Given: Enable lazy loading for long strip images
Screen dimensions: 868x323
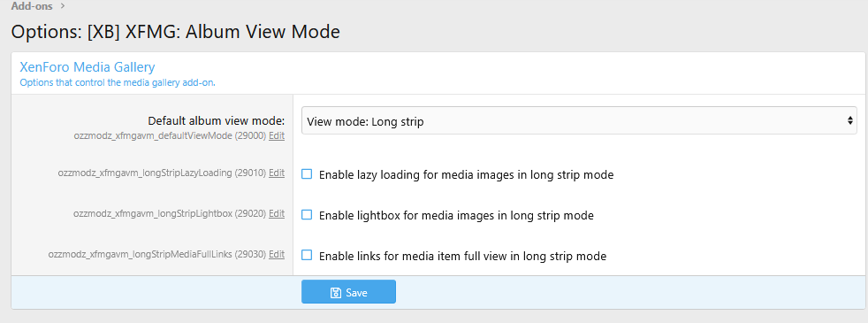Looking at the screenshot, I should (x=307, y=174).
